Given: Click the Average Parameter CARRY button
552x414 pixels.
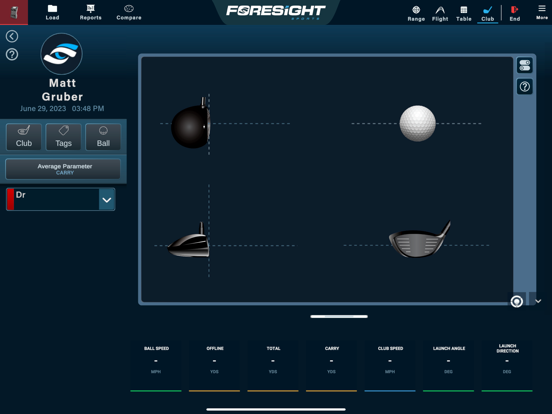Looking at the screenshot, I should (63, 169).
